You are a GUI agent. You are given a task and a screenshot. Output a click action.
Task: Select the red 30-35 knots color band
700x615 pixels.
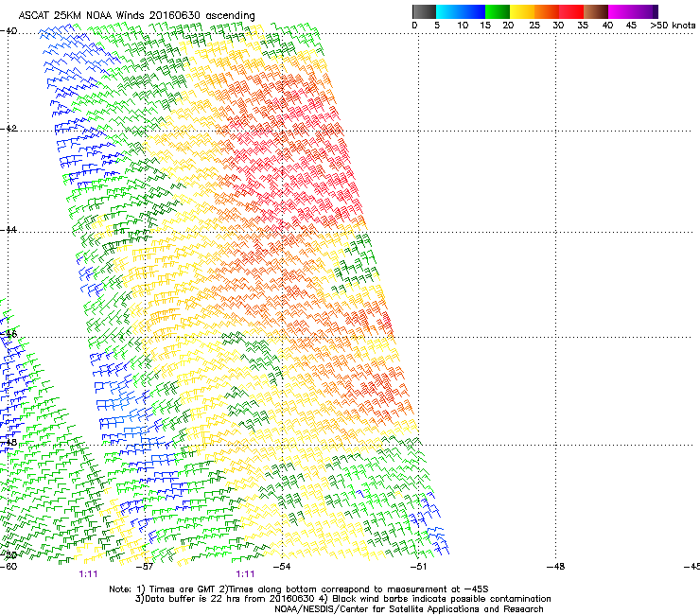point(571,11)
